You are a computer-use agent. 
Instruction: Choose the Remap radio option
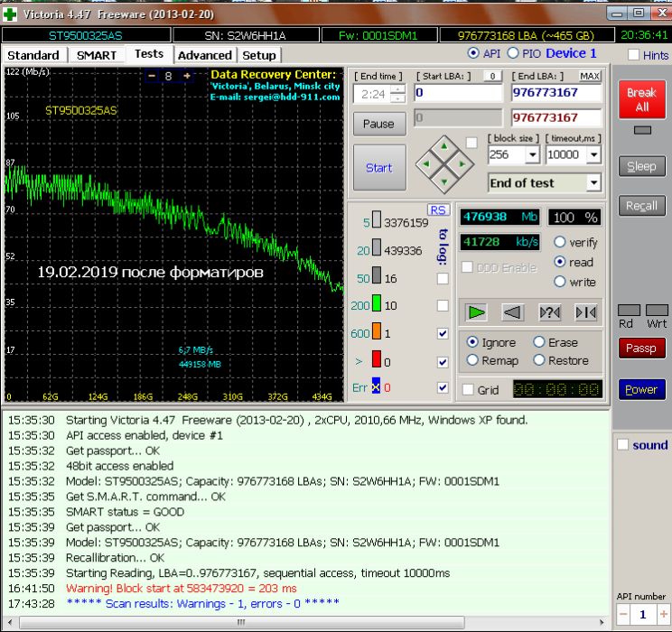point(472,360)
